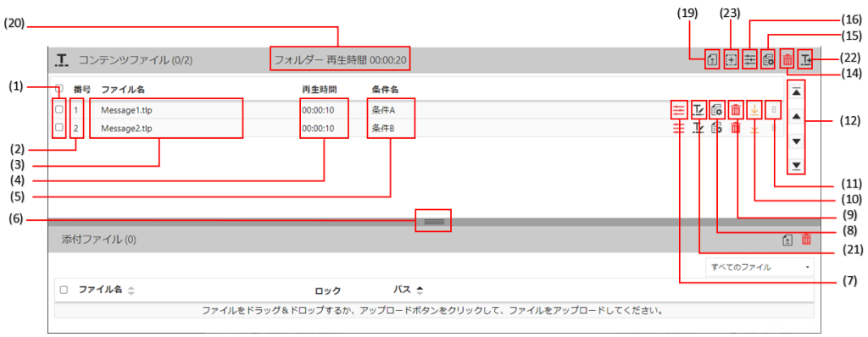Download Message1.tlp using the orange arrow icon
Image resolution: width=868 pixels, height=337 pixels.
[x=754, y=109]
